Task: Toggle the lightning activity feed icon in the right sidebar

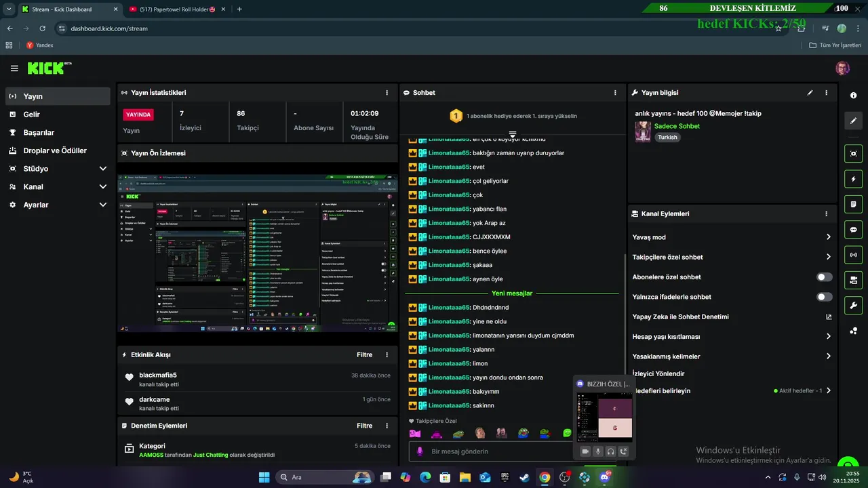Action: point(853,179)
